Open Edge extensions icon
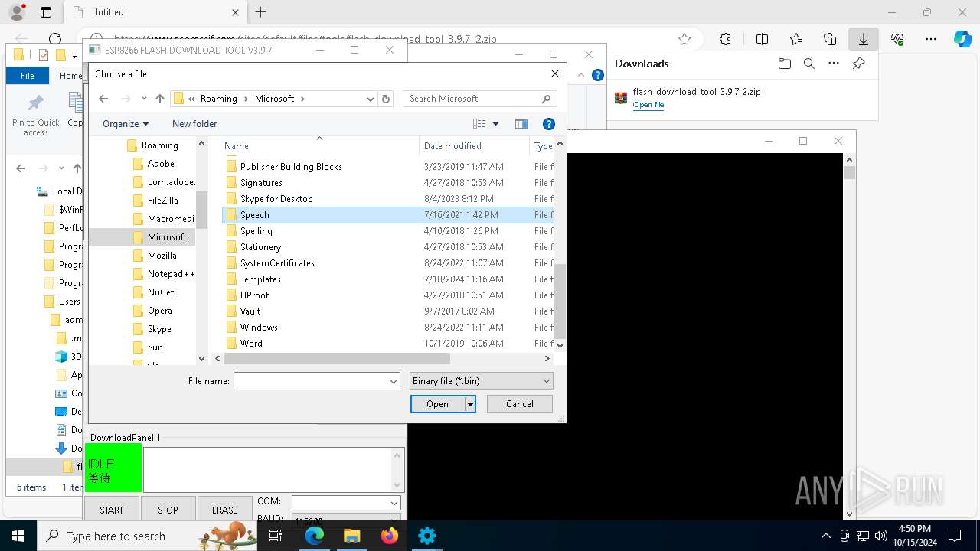 pos(725,39)
